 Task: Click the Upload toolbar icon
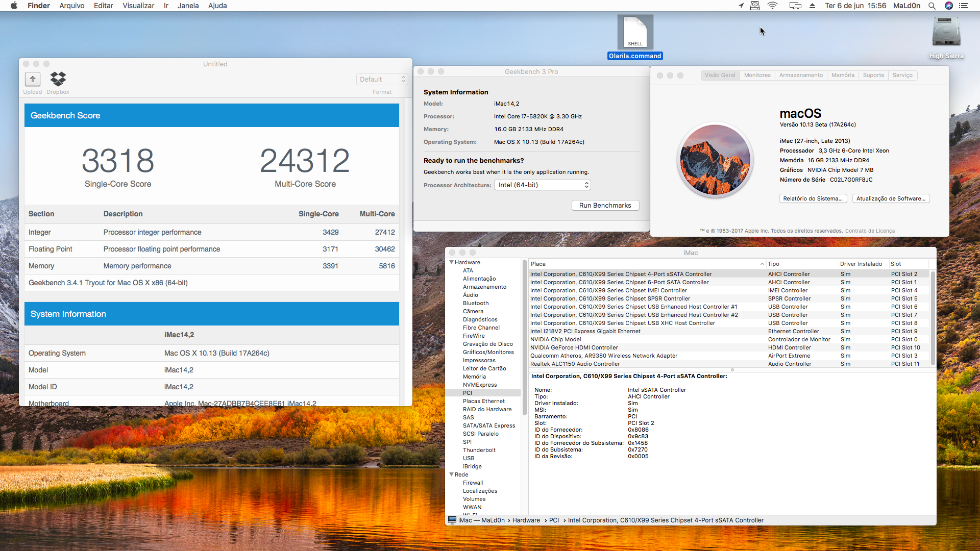32,79
